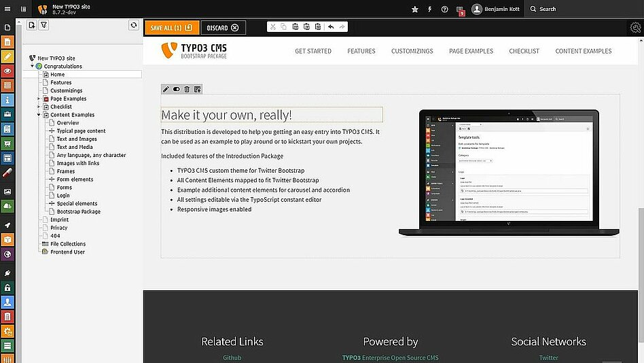Screen dimensions: 644x363
Task: Open bookmarks star icon
Action: 415,9
